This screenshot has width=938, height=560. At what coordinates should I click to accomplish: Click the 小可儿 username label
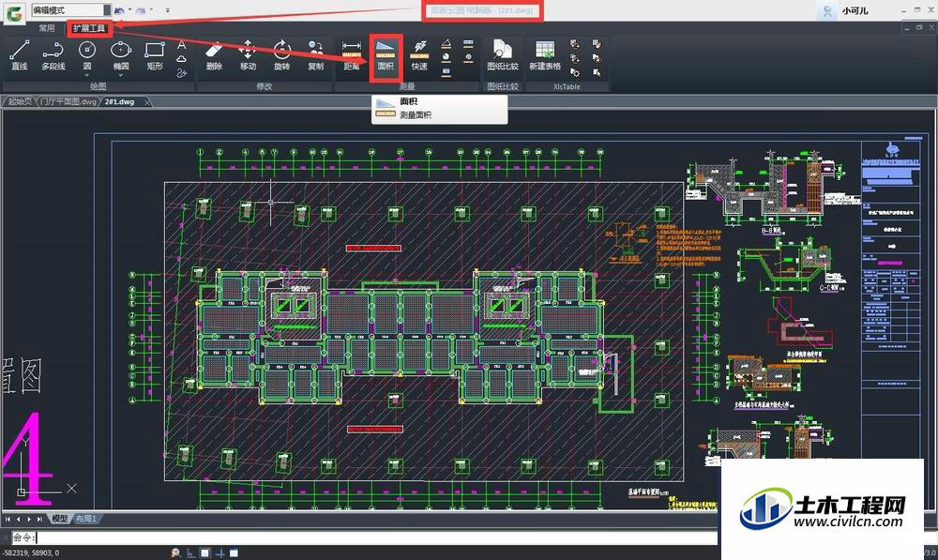point(855,10)
